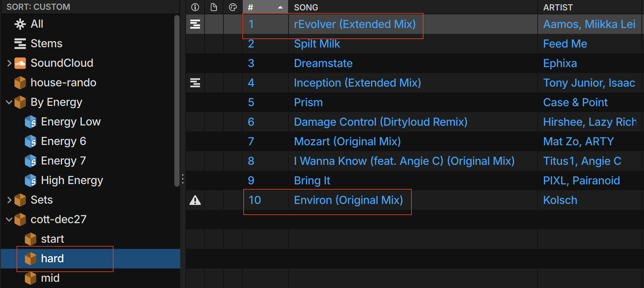Screen dimensions: 644x288
Task: Expand the SoundCloud tree node
Action: click(9, 63)
